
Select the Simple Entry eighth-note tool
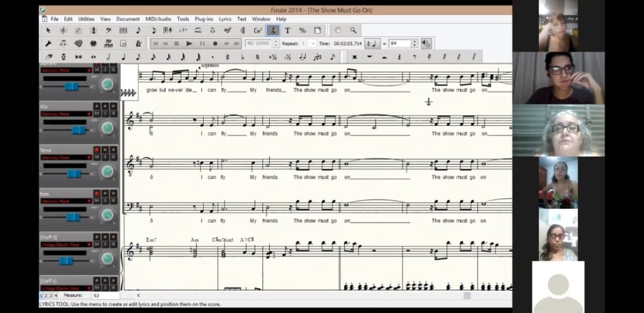(x=138, y=30)
